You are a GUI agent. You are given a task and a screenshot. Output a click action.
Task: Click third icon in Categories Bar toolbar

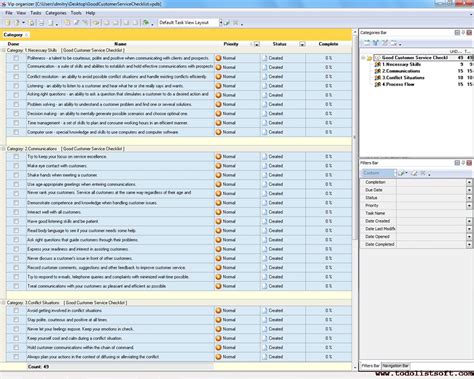[x=385, y=43]
